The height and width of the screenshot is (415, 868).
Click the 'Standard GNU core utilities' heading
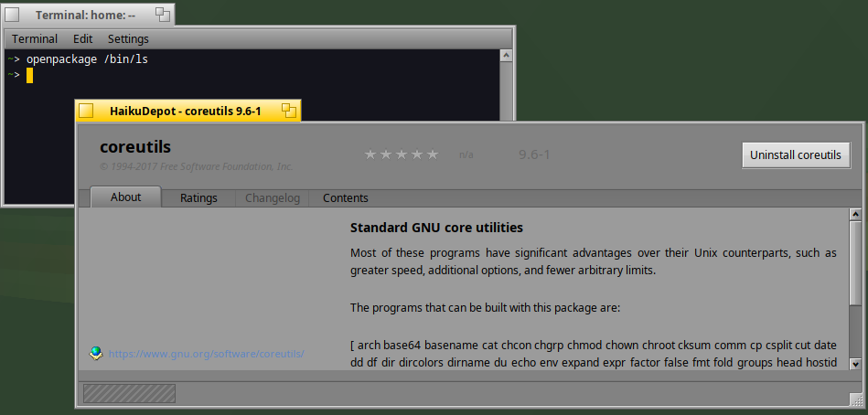[x=437, y=228]
